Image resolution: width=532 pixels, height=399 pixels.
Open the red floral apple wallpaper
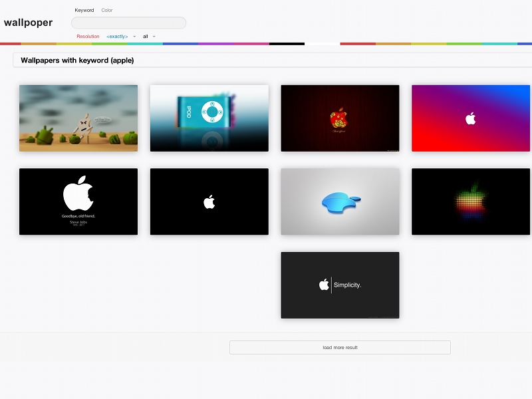[x=340, y=118]
